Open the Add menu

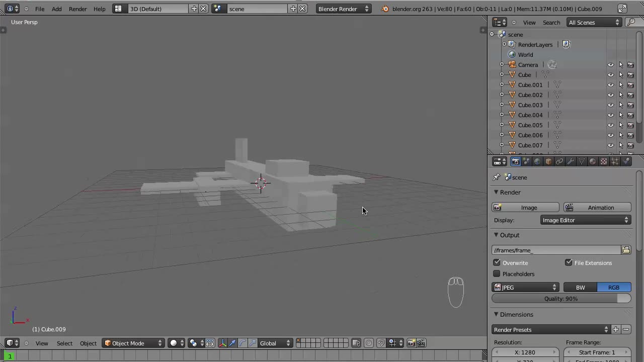point(57,9)
